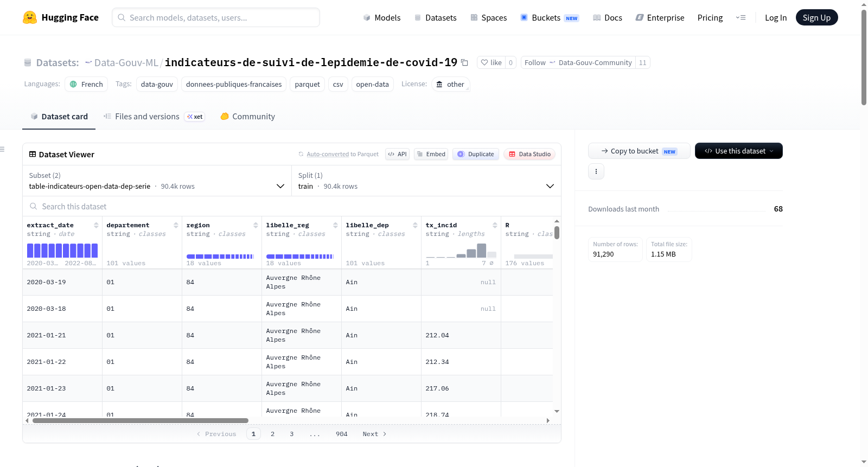Open the Buckets menu item
Viewport: 868px width, 467px height.
click(x=550, y=17)
